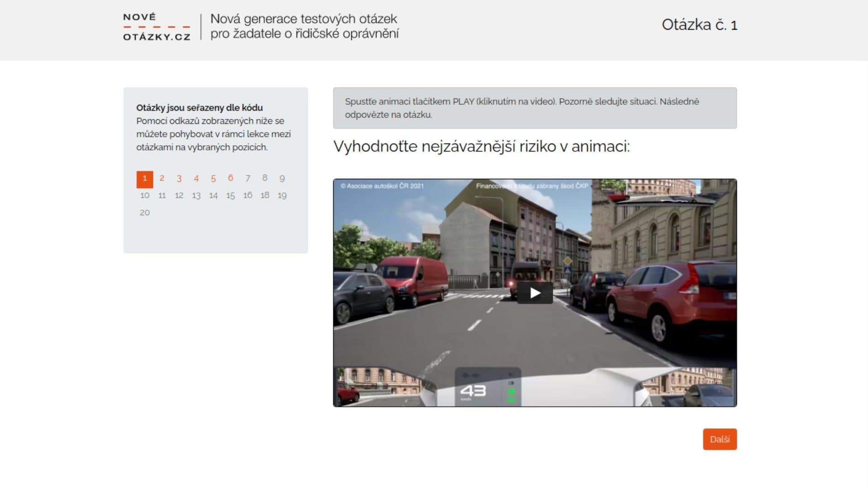868x489 pixels.
Task: Select the last question, number 20
Action: tap(145, 212)
